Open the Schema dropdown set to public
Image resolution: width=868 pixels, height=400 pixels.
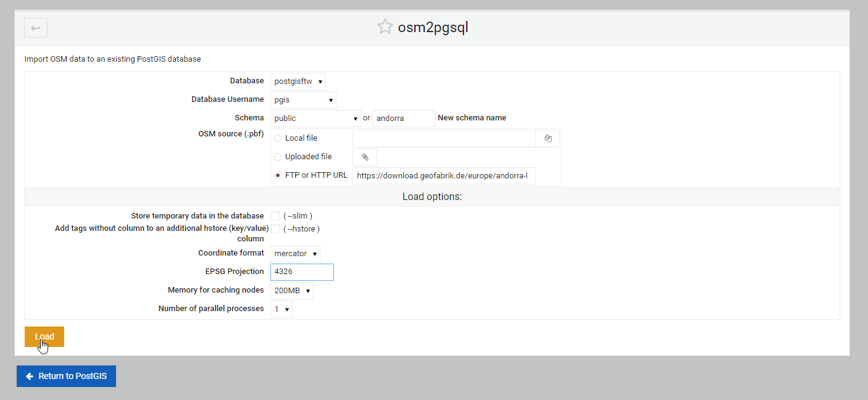315,119
